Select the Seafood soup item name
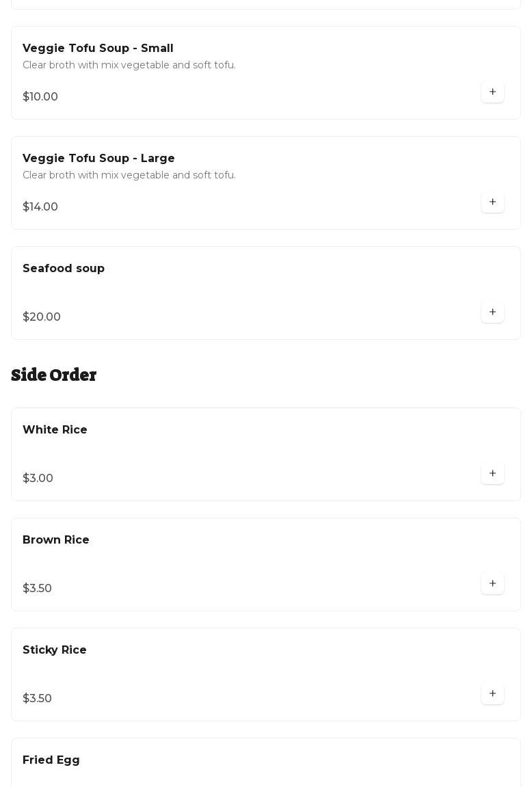This screenshot has width=532, height=787. [64, 269]
